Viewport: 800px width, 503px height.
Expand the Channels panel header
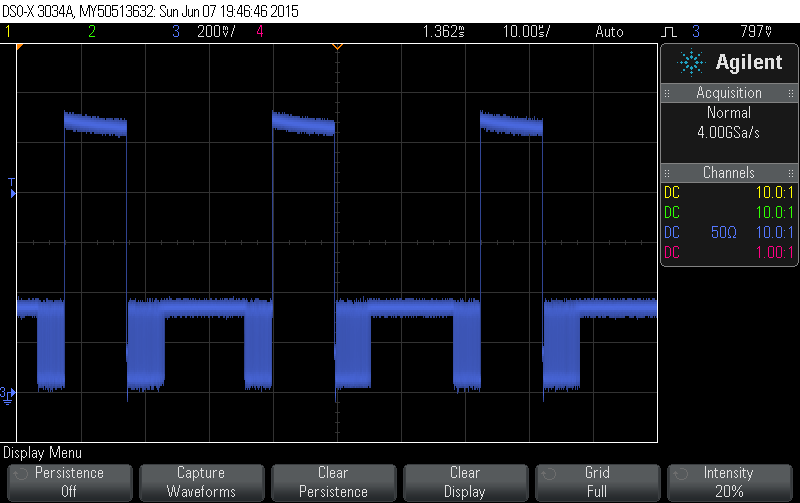click(728, 173)
